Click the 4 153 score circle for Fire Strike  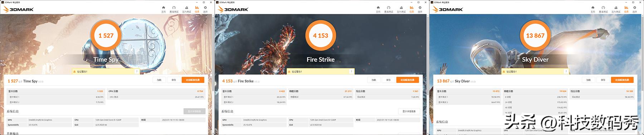tap(321, 35)
